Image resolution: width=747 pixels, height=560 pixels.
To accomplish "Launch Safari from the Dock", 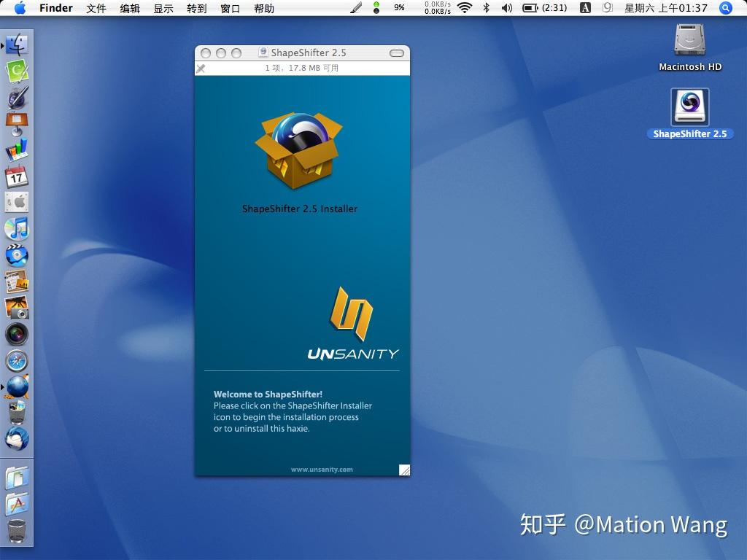I will (16, 360).
